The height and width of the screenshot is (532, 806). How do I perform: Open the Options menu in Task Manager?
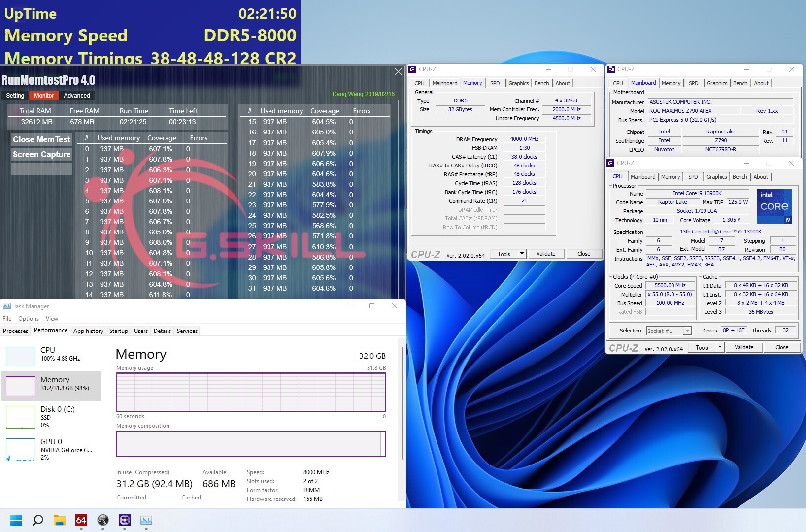click(29, 319)
